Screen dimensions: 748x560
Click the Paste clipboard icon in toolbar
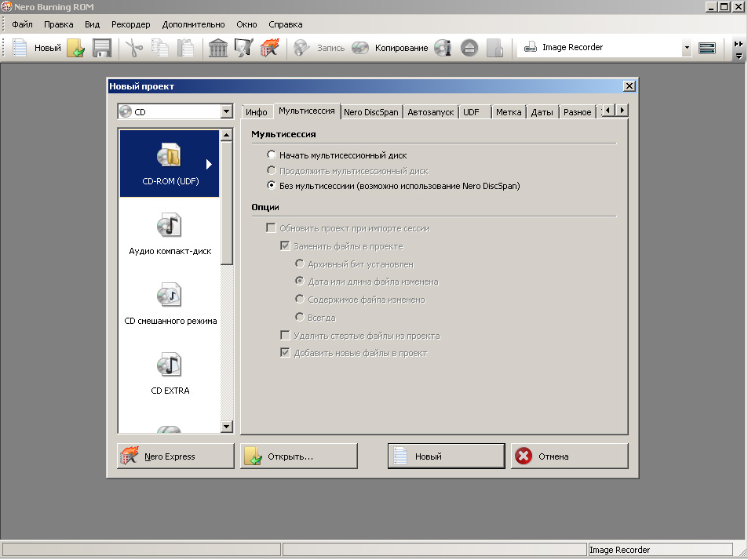coord(185,48)
